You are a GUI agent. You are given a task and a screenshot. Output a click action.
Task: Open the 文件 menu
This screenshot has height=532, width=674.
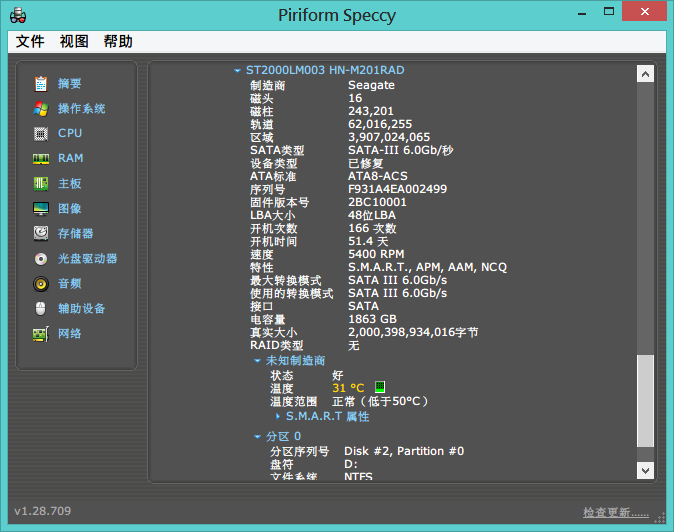(x=30, y=41)
